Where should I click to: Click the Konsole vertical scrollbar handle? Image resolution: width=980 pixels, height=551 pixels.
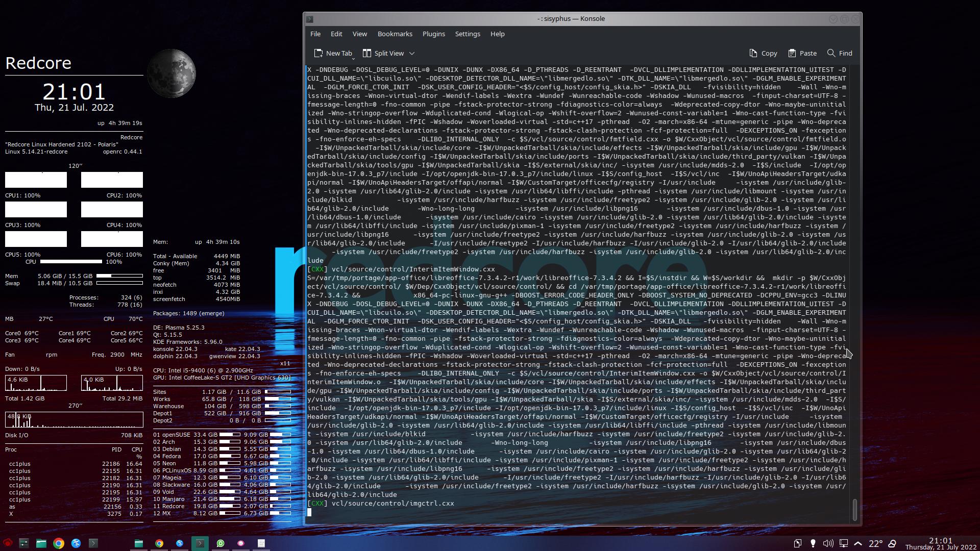pyautogui.click(x=855, y=509)
